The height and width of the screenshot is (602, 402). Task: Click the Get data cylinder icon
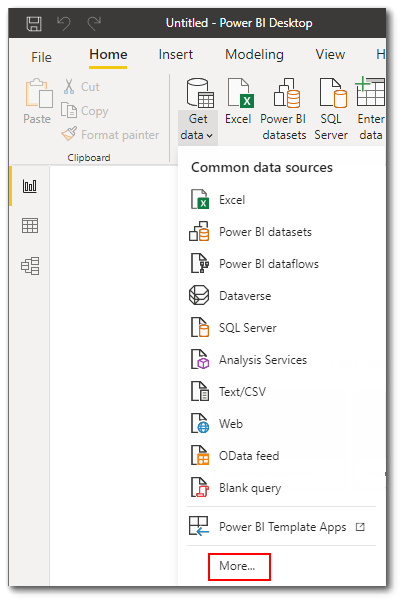pyautogui.click(x=200, y=93)
